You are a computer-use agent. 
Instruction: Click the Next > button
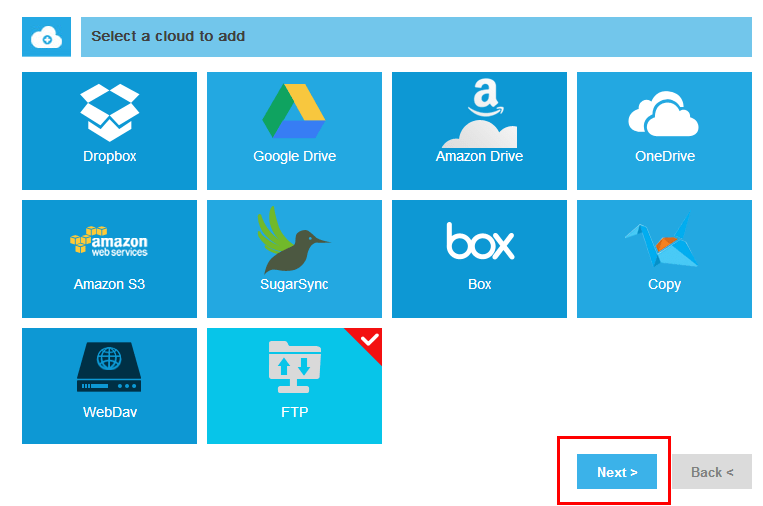(617, 471)
